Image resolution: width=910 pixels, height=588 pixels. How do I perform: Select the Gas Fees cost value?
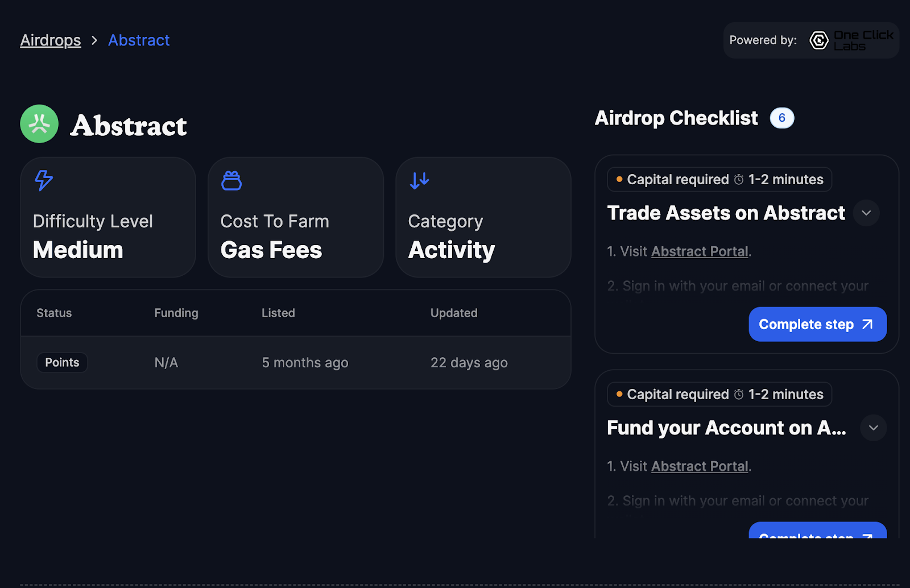click(x=271, y=250)
